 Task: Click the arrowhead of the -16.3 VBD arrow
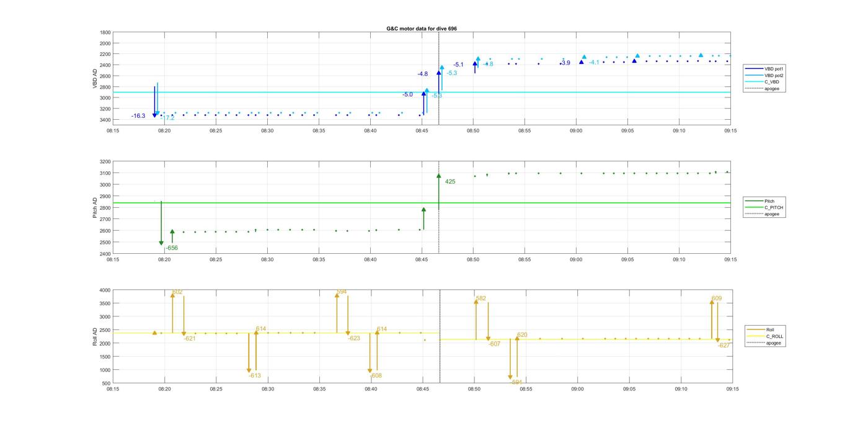154,115
